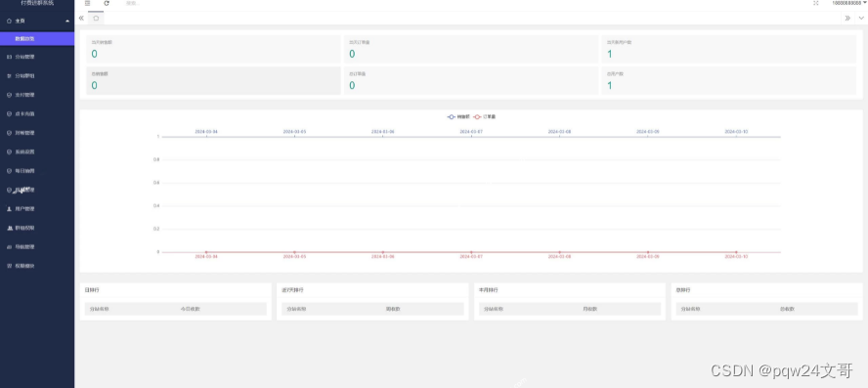The image size is (868, 388).
Task: Click the blue top-axis label 2024-03-08
Action: click(x=560, y=132)
